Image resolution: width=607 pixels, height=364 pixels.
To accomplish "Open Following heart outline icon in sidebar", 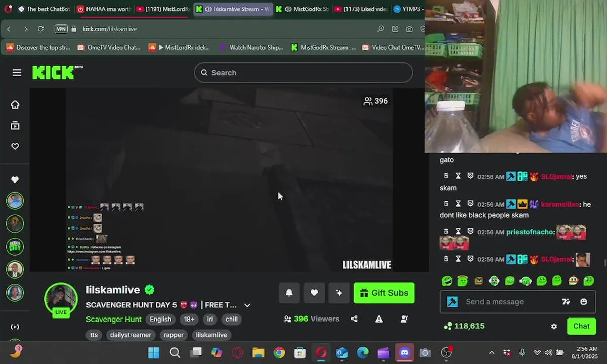I will (15, 146).
